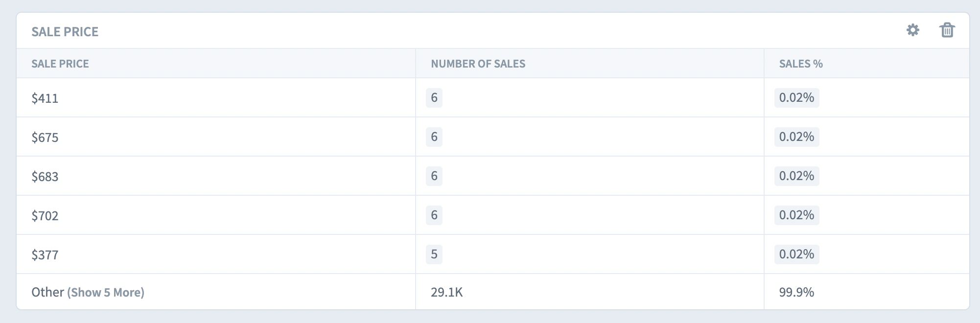Sort by the Sales % column header
980x323 pixels.
[x=801, y=64]
